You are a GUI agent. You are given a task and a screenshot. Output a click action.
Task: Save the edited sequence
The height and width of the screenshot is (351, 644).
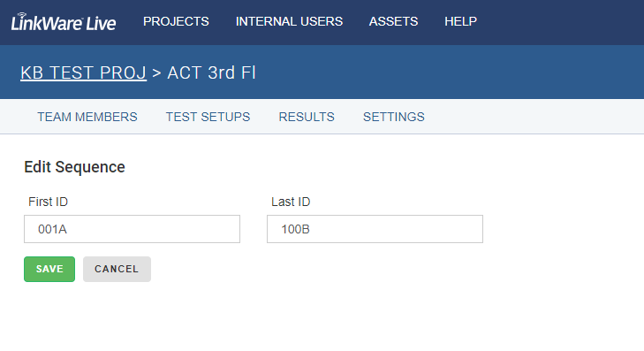click(49, 269)
